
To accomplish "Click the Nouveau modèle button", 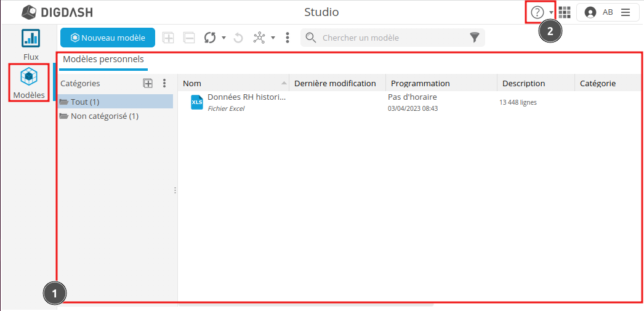I will point(108,38).
